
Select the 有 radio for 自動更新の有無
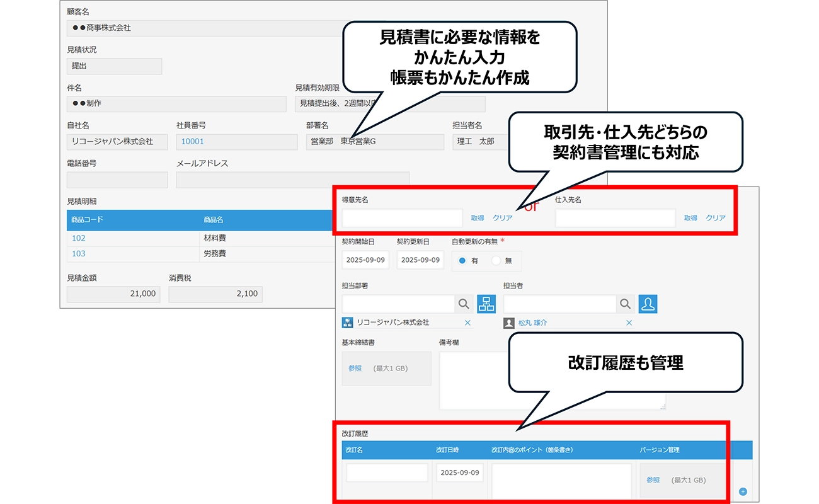coord(462,260)
